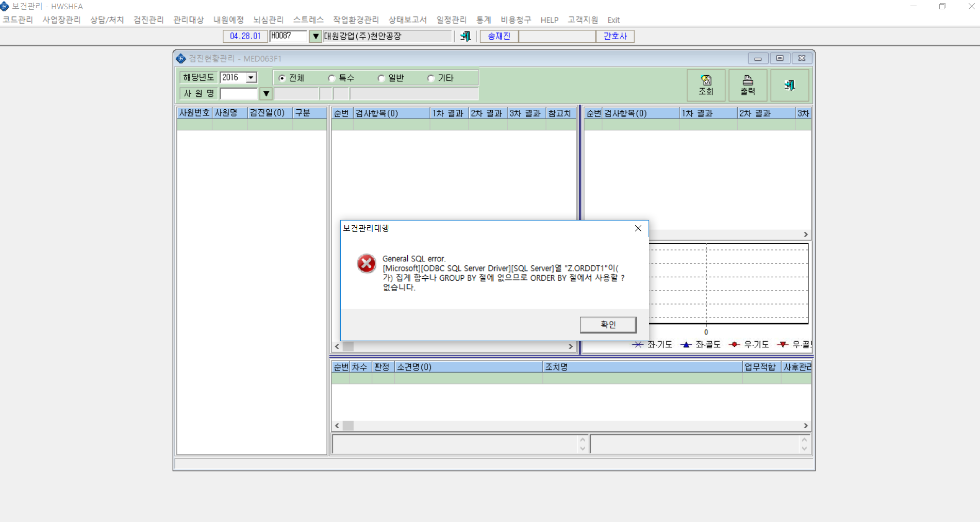
Task: Click the 검진현황관리 window title icon
Action: point(180,58)
